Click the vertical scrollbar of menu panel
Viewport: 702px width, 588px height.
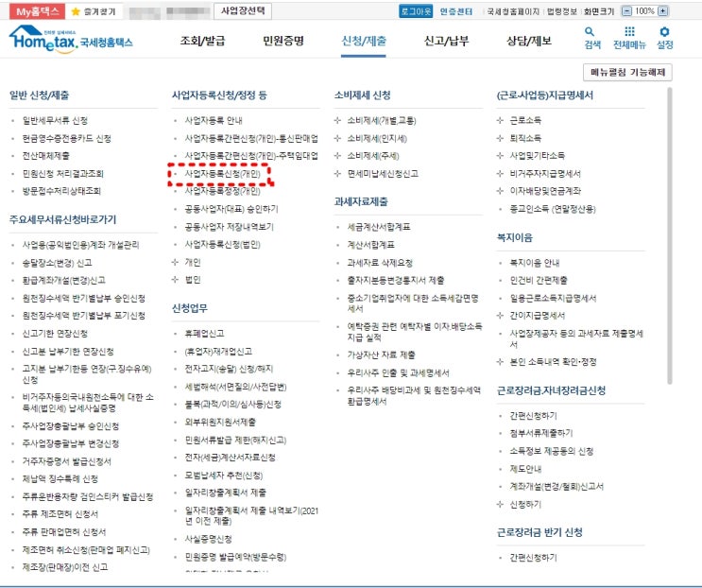click(669, 236)
